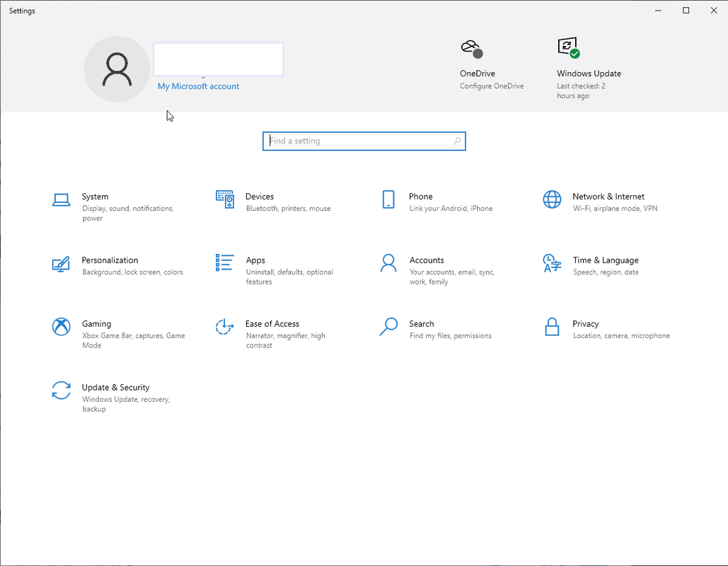Click 'Speech, region, date' description
Viewport: 728px width, 566px height.
(x=606, y=272)
